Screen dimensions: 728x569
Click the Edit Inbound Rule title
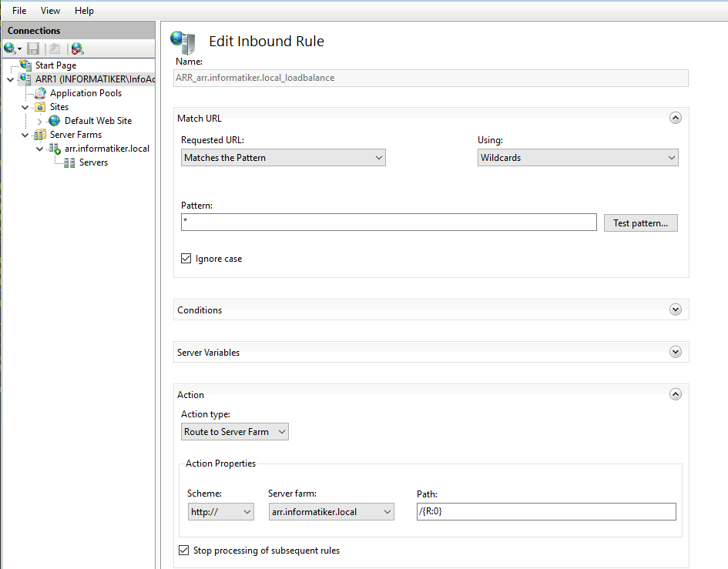coord(267,42)
